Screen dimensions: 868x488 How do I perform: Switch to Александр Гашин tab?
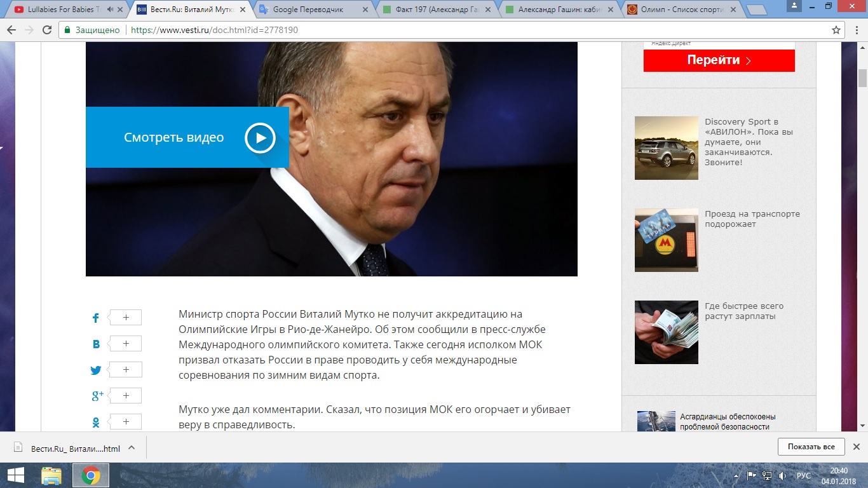tap(559, 10)
